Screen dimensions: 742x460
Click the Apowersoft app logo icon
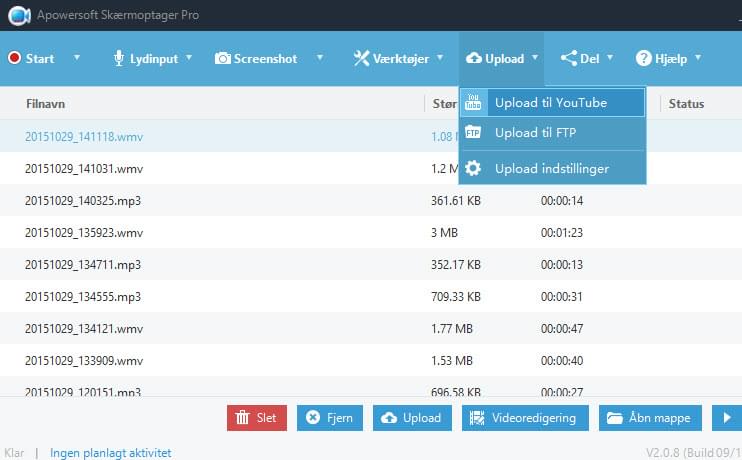coord(19,15)
